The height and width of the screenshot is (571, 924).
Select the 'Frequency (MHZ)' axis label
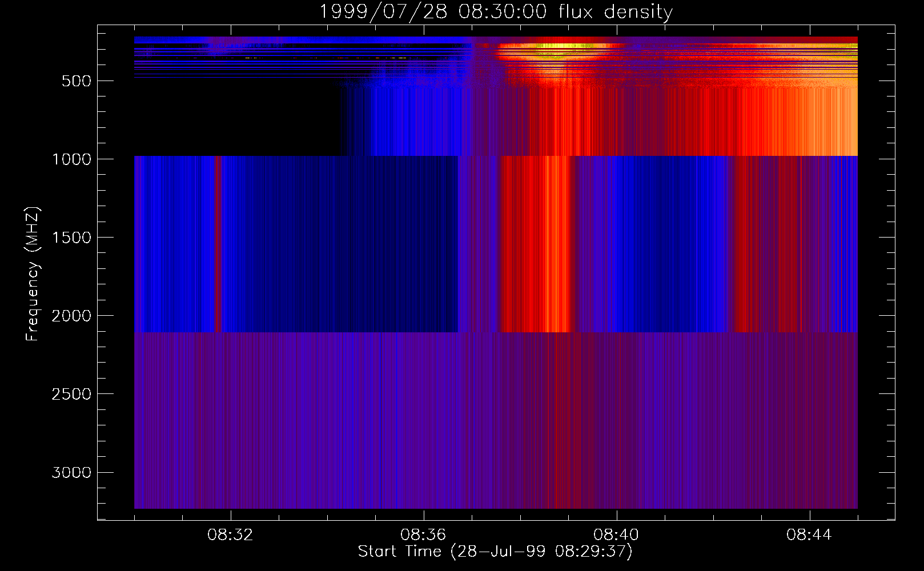click(33, 273)
